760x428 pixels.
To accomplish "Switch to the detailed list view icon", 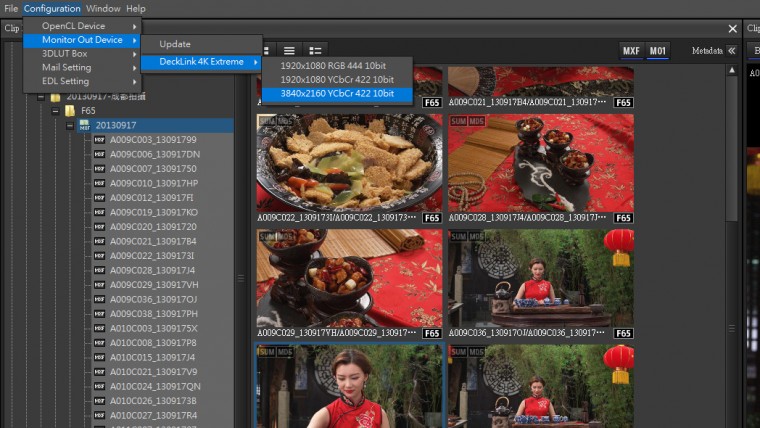I will coord(315,50).
